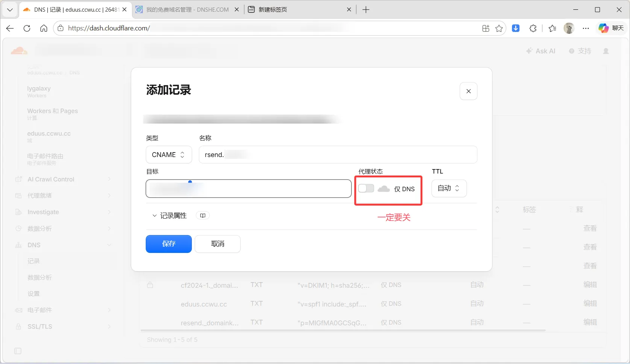Open a new tab with plus button
The height and width of the screenshot is (364, 630).
tap(366, 10)
